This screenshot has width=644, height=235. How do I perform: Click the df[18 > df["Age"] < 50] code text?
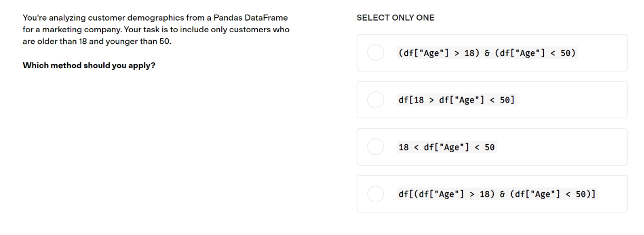point(457,100)
